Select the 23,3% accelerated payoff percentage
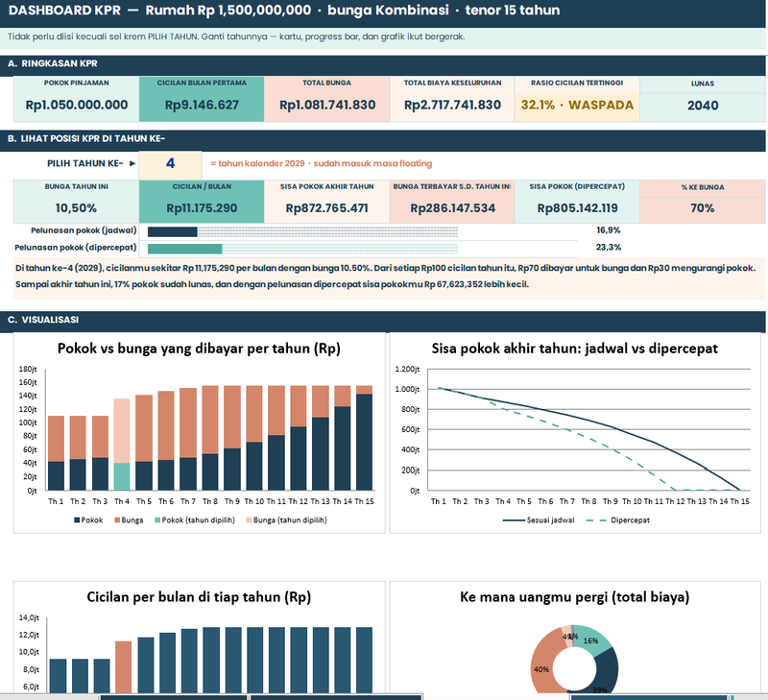This screenshot has height=700, width=768. click(x=609, y=248)
